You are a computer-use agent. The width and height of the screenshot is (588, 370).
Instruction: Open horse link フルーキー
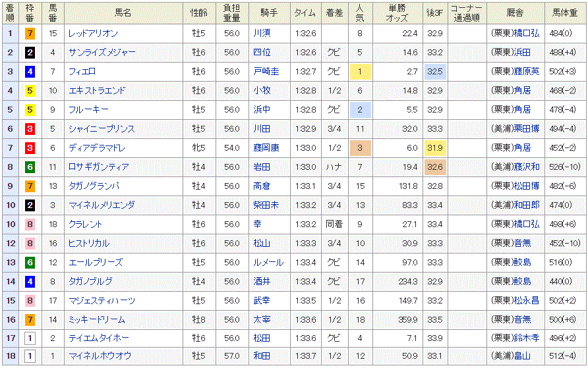coord(88,110)
